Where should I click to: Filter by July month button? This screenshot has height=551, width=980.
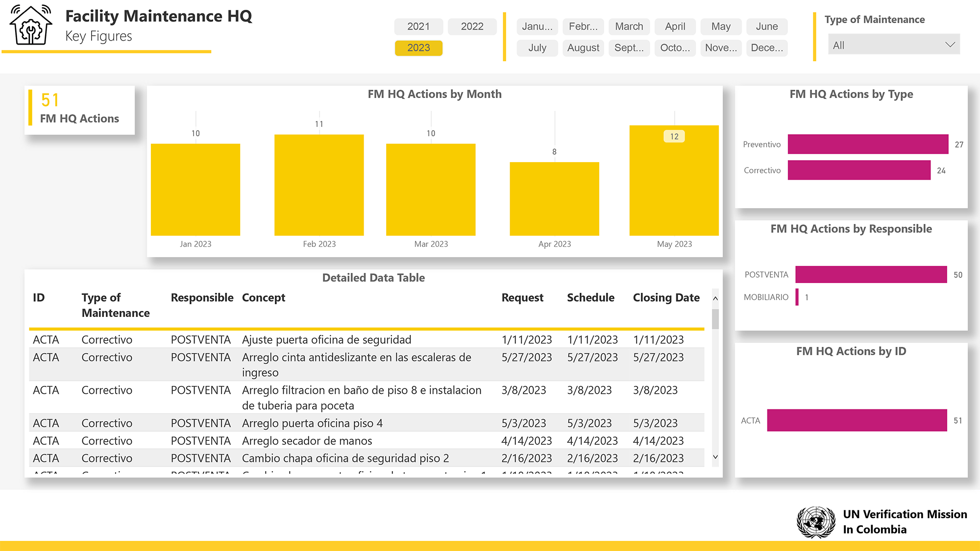click(537, 48)
